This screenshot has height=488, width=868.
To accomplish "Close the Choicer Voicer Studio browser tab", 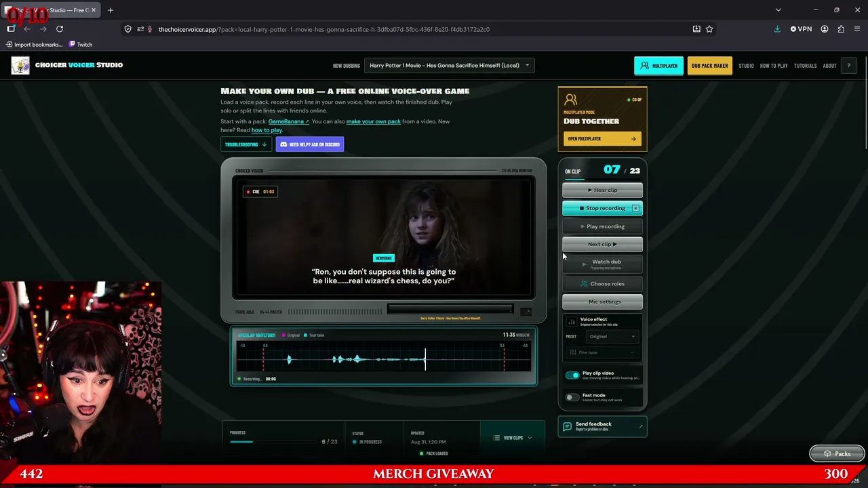I will [94, 10].
